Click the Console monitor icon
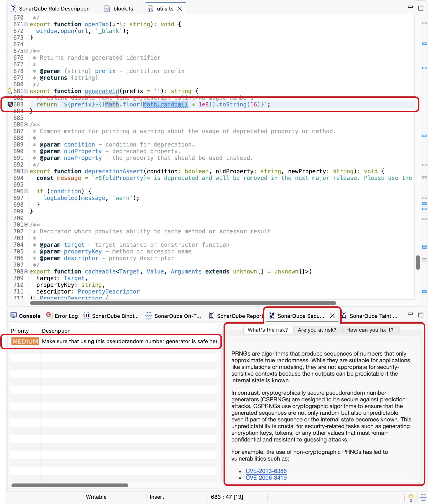Viewport: 428px width, 504px height. 14,315
